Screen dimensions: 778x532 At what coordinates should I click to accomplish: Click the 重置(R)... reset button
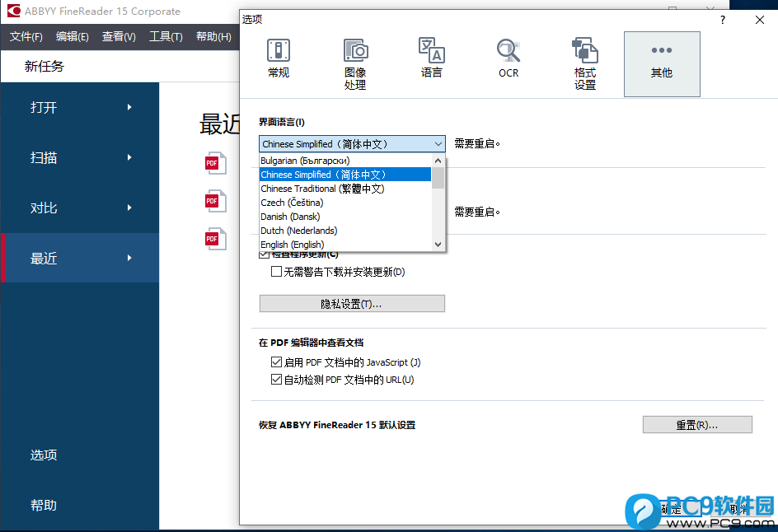click(x=697, y=425)
